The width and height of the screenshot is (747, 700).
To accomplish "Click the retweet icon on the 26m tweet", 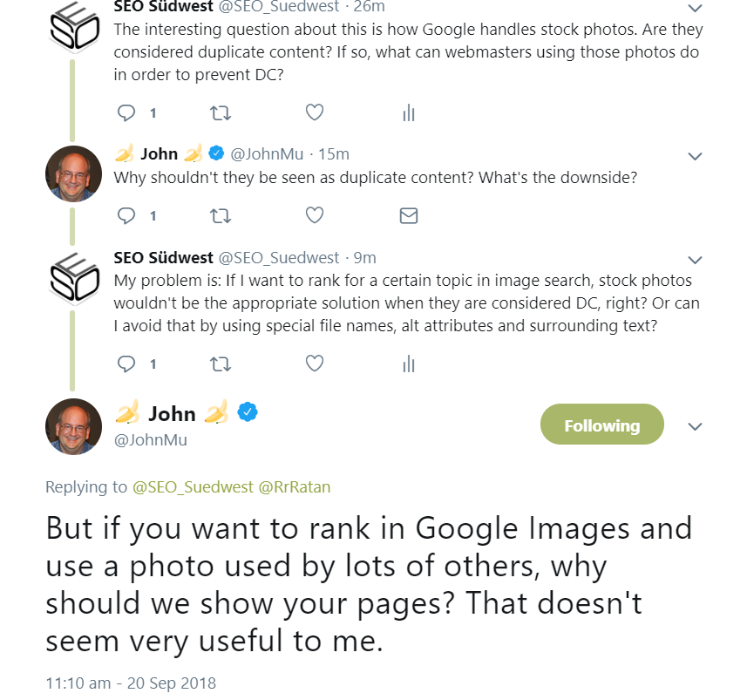I will tap(220, 112).
